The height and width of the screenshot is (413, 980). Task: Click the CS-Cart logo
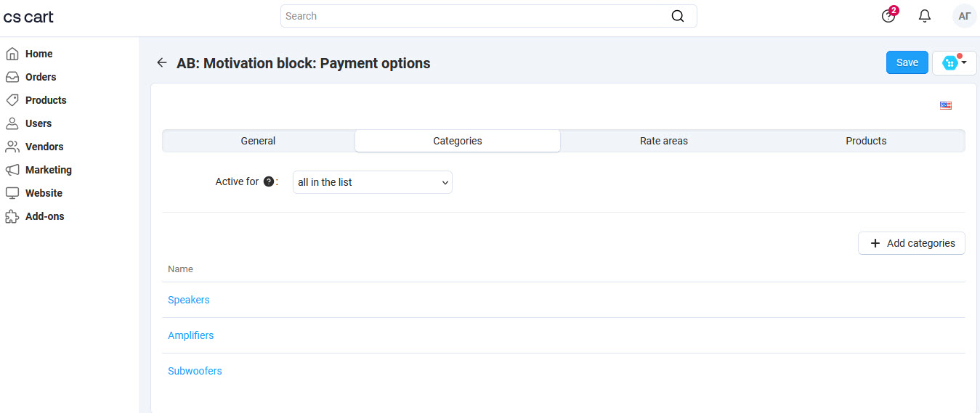(29, 17)
